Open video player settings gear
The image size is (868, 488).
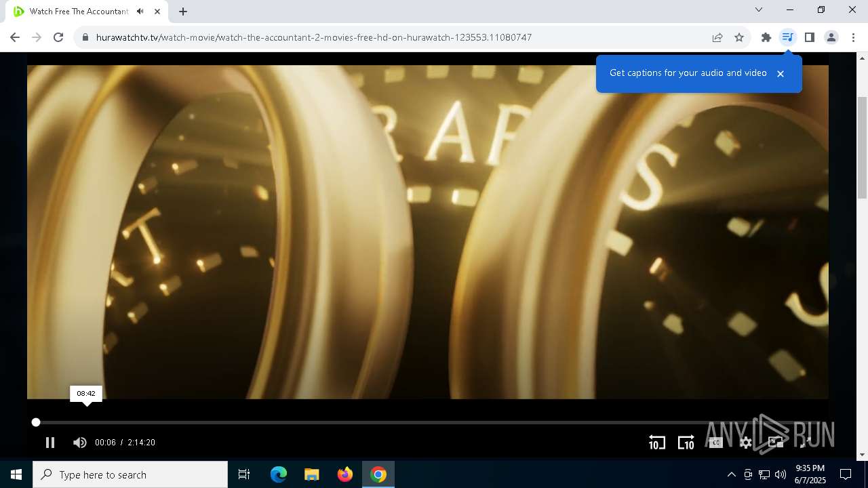click(746, 443)
